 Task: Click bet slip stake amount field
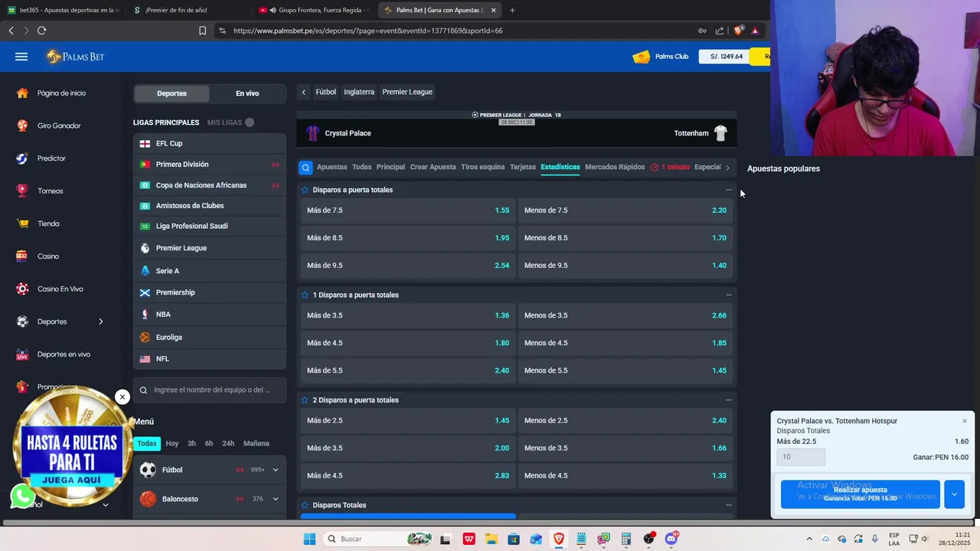click(x=801, y=457)
